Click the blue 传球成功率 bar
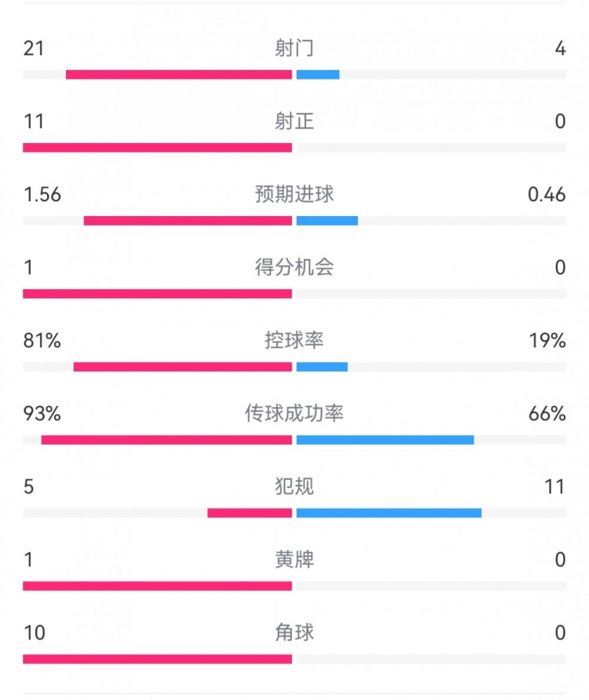 385,440
